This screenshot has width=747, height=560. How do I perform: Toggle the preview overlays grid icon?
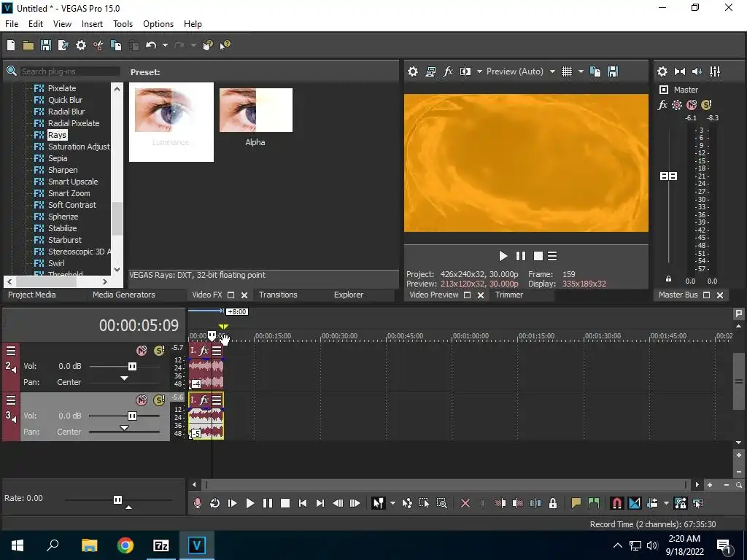(566, 71)
